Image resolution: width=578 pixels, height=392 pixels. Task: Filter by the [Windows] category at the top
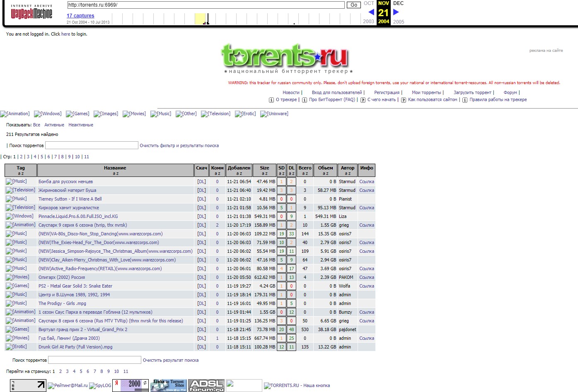pyautogui.click(x=48, y=114)
